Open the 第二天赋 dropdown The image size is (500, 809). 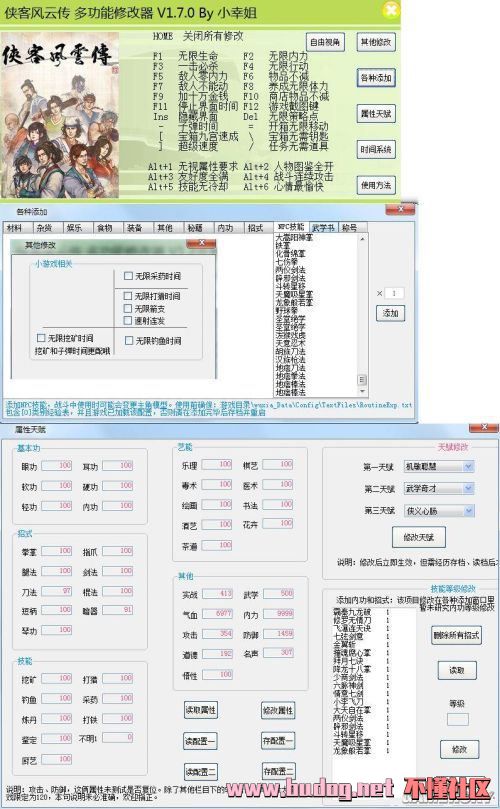click(x=468, y=488)
